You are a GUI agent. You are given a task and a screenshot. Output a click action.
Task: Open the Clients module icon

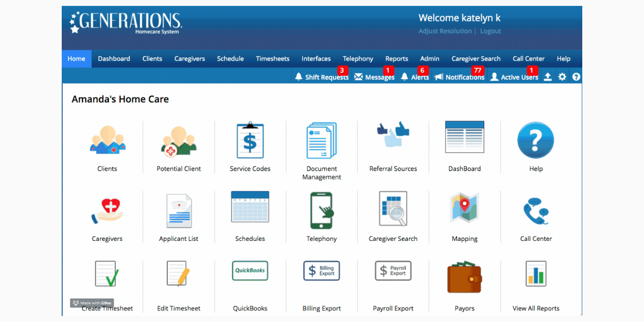[107, 140]
